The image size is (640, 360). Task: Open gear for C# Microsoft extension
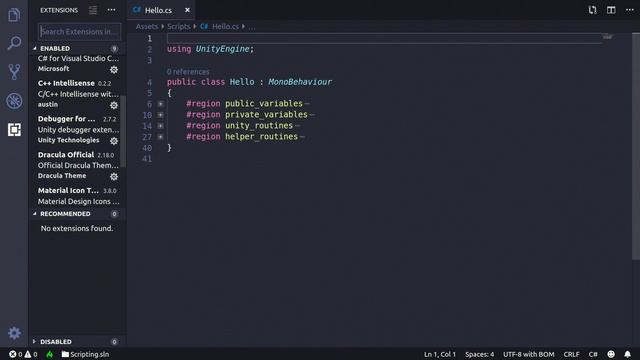pyautogui.click(x=114, y=70)
